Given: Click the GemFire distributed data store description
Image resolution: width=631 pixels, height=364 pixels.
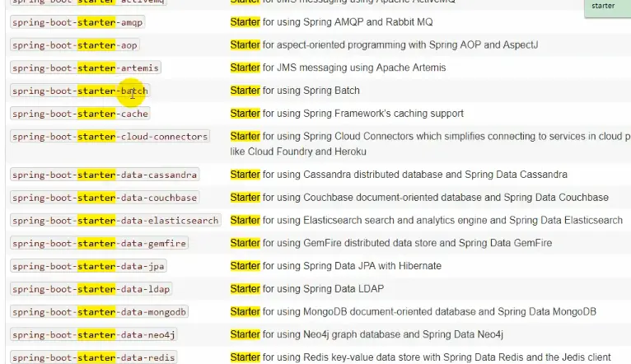Looking at the screenshot, I should pos(391,244).
